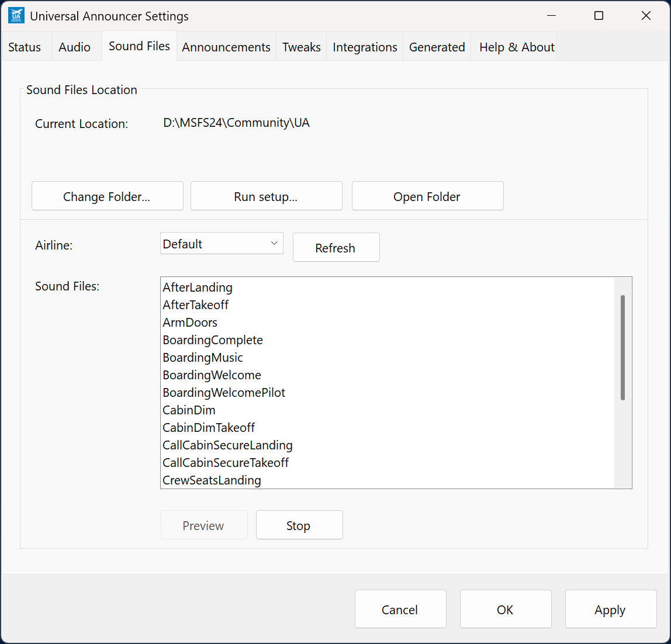Screen dimensions: 671x644
Task: Switch to the Integrations tab
Action: pyautogui.click(x=365, y=47)
